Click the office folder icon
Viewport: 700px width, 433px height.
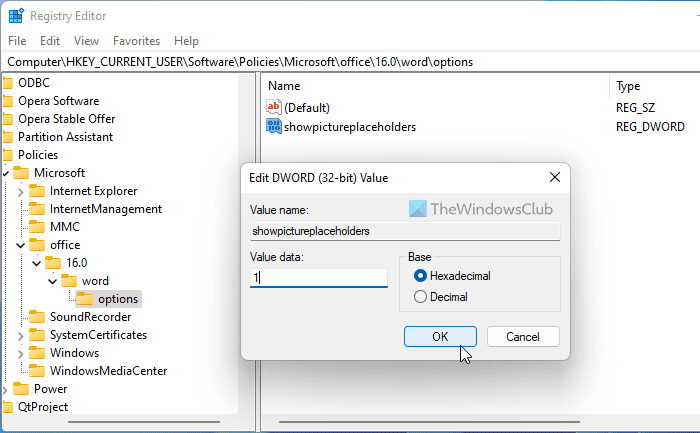point(37,245)
